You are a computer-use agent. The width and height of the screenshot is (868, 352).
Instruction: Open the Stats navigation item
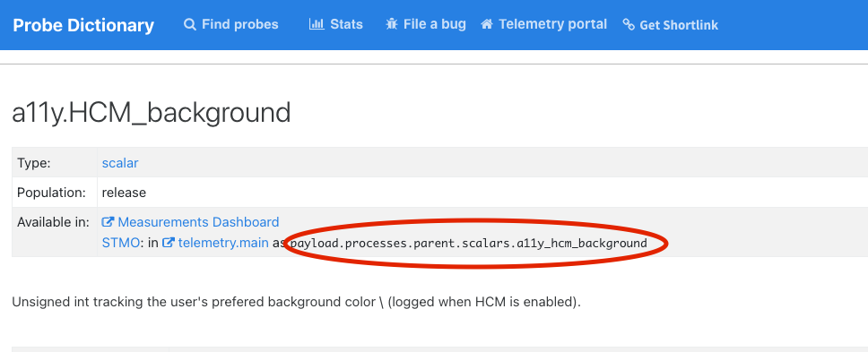pos(336,24)
